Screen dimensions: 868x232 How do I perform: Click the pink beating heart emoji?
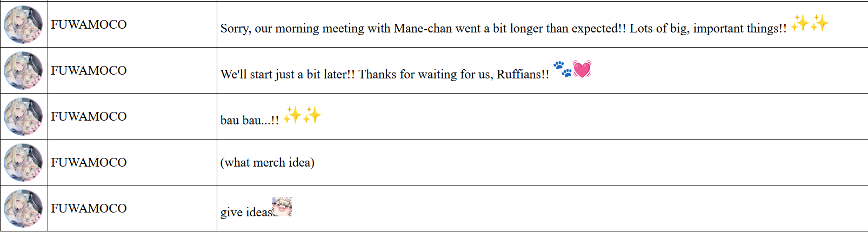point(582,69)
